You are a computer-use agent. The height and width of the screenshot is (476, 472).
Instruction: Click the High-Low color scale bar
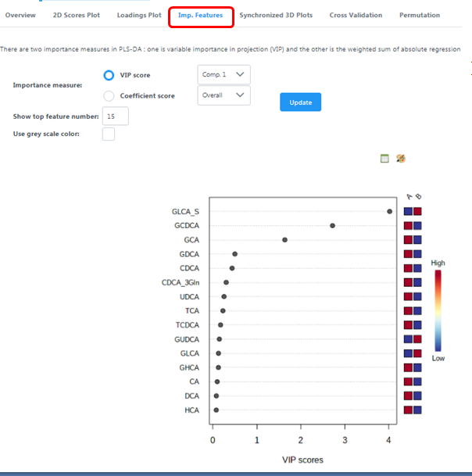pos(438,311)
